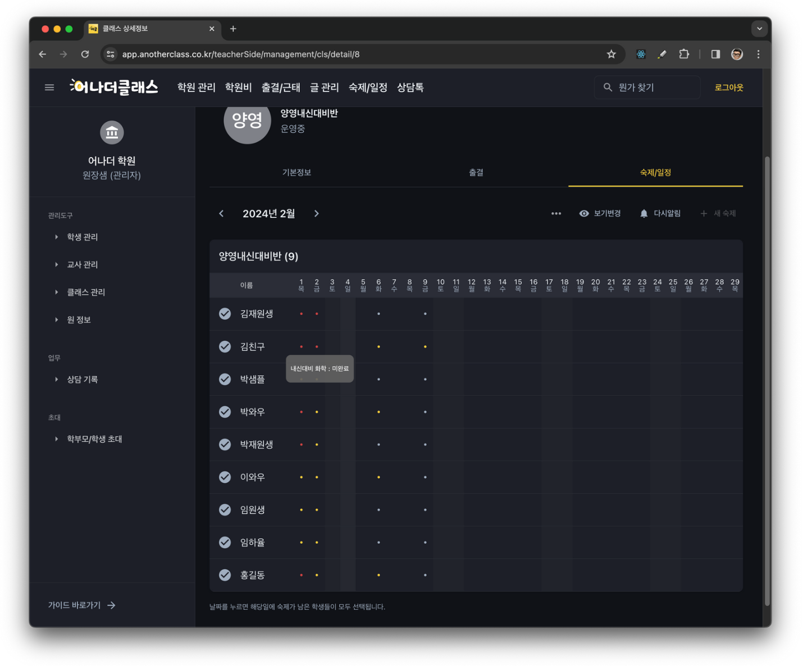Click the React DevTools extension icon
The width and height of the screenshot is (812, 666).
coord(641,54)
